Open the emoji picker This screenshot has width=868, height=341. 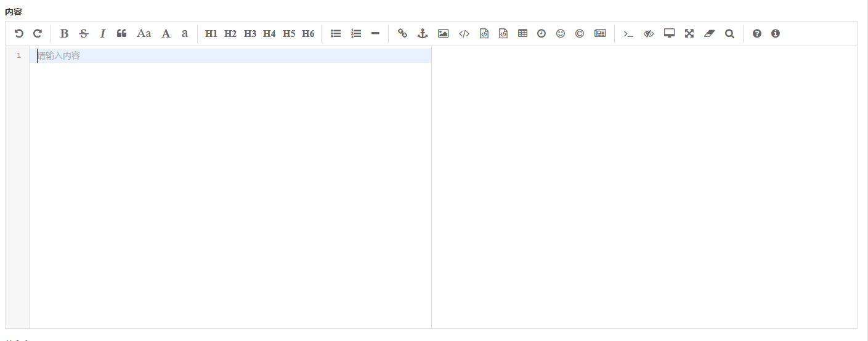click(x=561, y=34)
